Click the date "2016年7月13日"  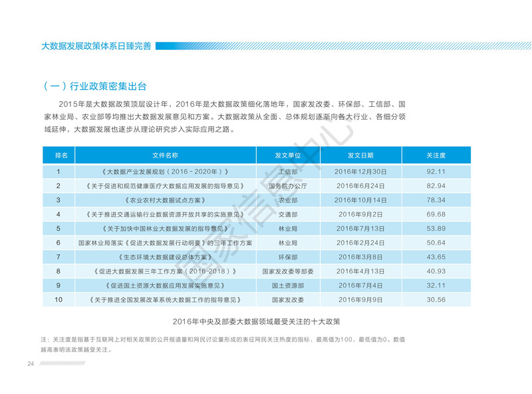360,229
